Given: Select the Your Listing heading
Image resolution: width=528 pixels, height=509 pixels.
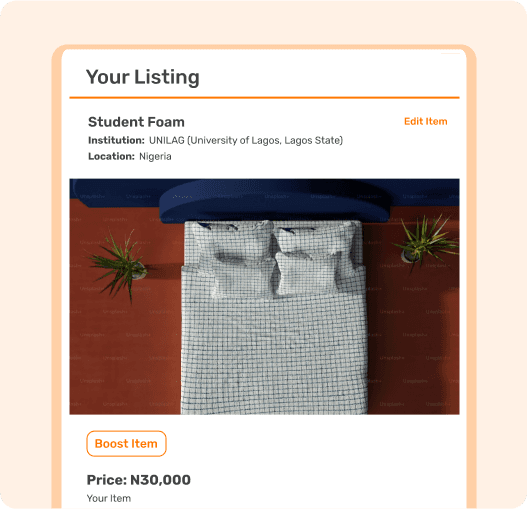Looking at the screenshot, I should (x=142, y=77).
